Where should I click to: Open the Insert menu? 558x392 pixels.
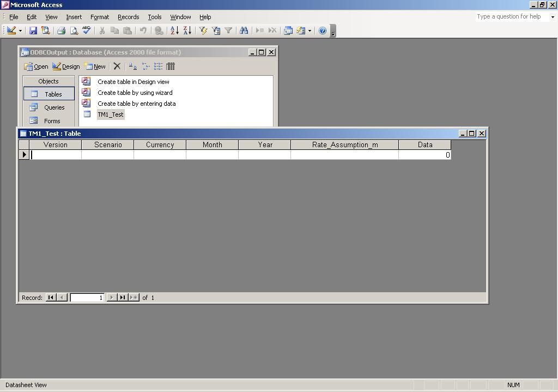[74, 17]
